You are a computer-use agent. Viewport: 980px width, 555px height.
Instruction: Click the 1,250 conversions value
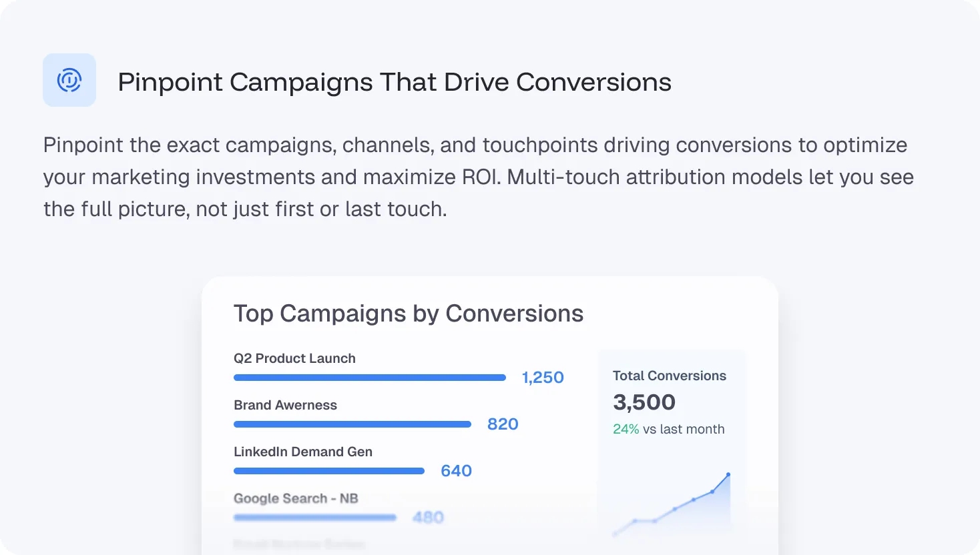[543, 378]
